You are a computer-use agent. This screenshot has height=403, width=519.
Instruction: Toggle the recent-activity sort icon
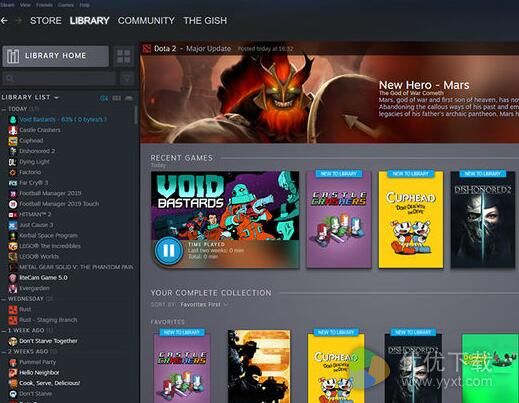pos(104,98)
